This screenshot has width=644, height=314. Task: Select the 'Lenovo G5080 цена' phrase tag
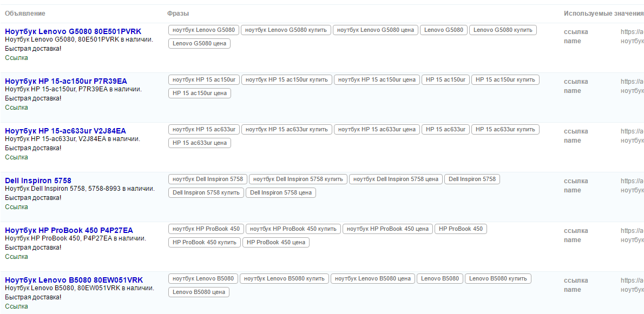click(x=199, y=44)
